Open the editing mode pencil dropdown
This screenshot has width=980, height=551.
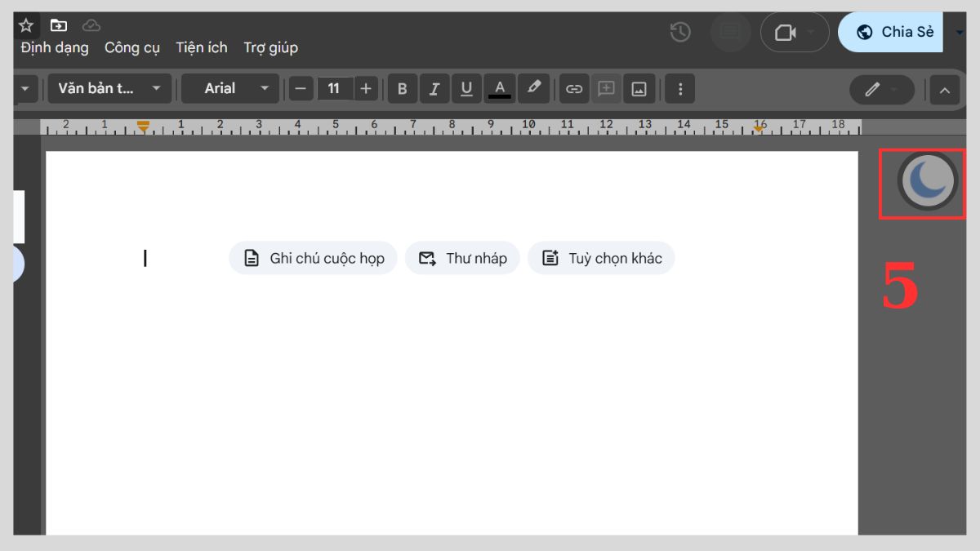tap(881, 90)
